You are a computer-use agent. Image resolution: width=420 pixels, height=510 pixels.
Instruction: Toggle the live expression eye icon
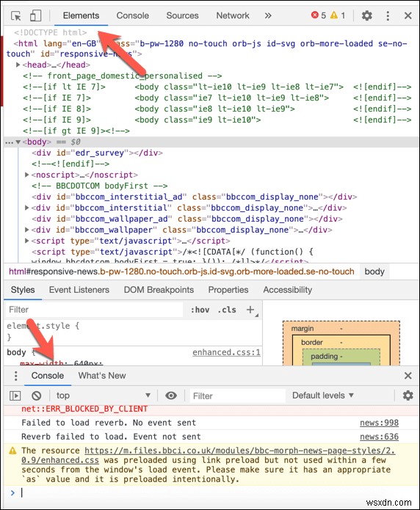(171, 396)
